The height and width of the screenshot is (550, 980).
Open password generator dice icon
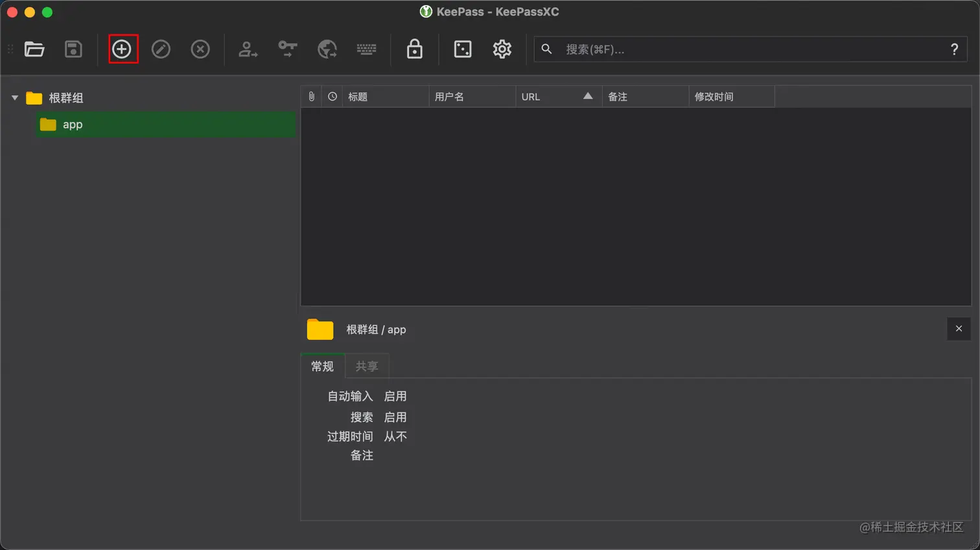pyautogui.click(x=463, y=49)
